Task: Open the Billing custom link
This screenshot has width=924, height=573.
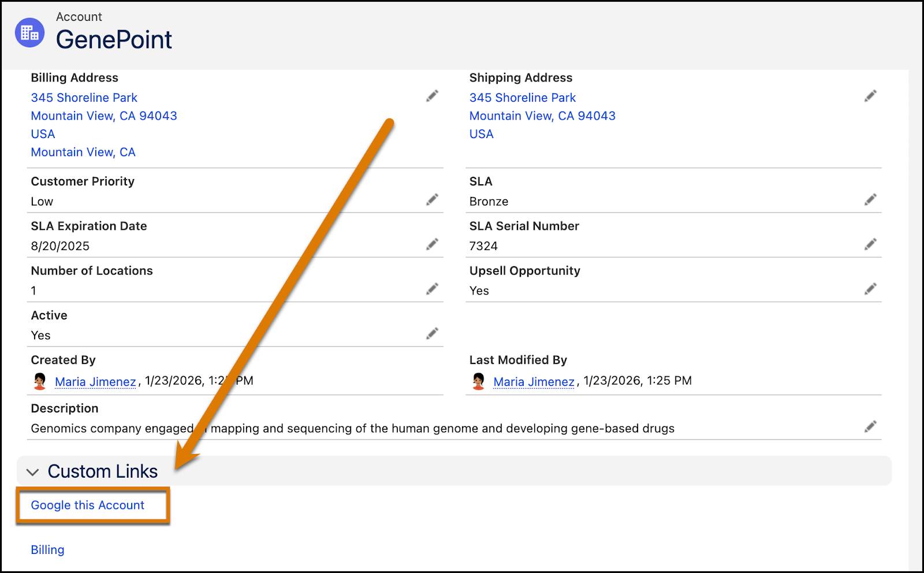Action: (x=47, y=550)
